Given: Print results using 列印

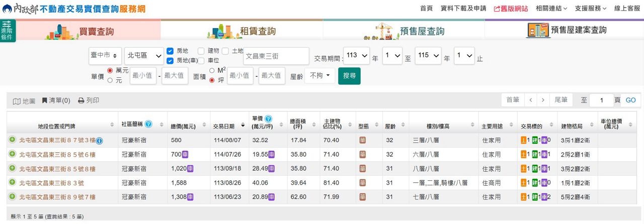Looking at the screenshot, I should pyautogui.click(x=88, y=100).
